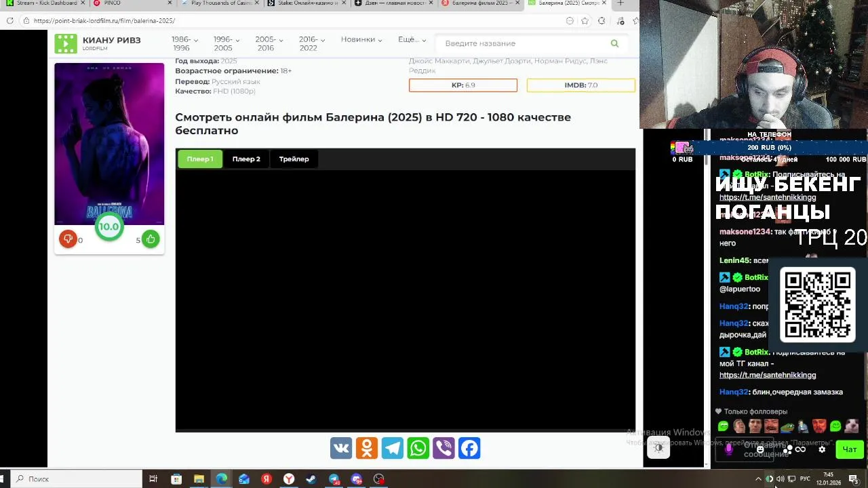868x488 pixels.
Task: Click the search magnifier icon
Action: click(614, 43)
